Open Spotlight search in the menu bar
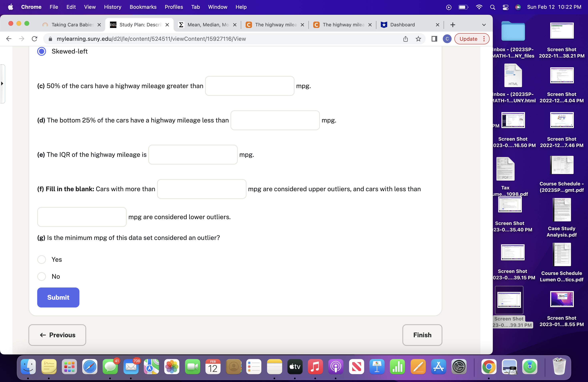The height and width of the screenshot is (382, 588). pyautogui.click(x=492, y=7)
